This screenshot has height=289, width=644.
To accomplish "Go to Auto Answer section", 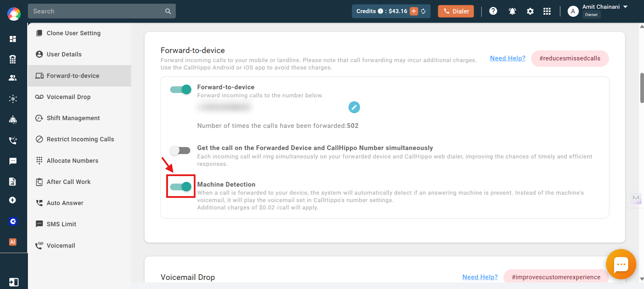I will pyautogui.click(x=79, y=203).
